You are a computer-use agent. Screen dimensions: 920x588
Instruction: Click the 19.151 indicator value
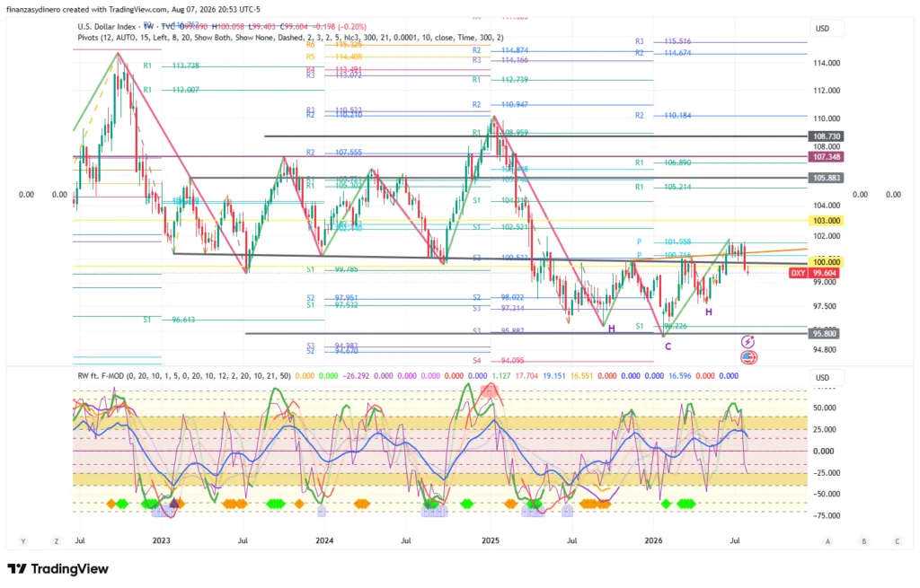tap(553, 376)
